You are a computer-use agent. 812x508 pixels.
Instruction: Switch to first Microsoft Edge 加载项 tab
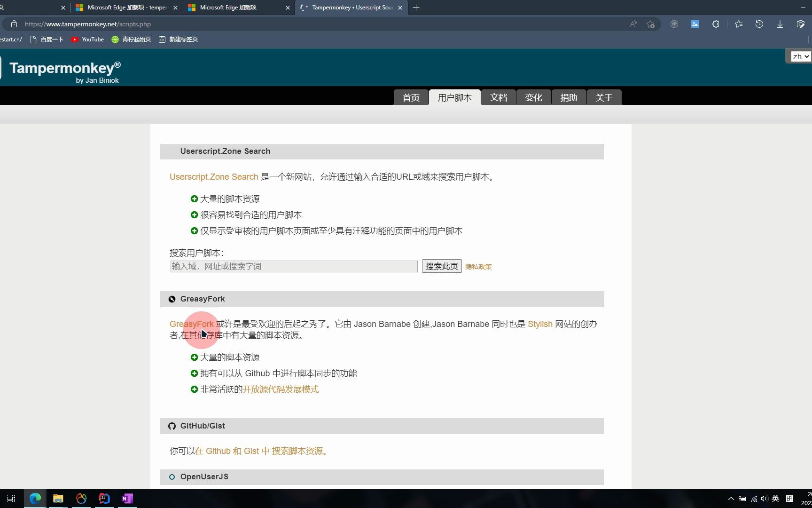[x=127, y=8]
